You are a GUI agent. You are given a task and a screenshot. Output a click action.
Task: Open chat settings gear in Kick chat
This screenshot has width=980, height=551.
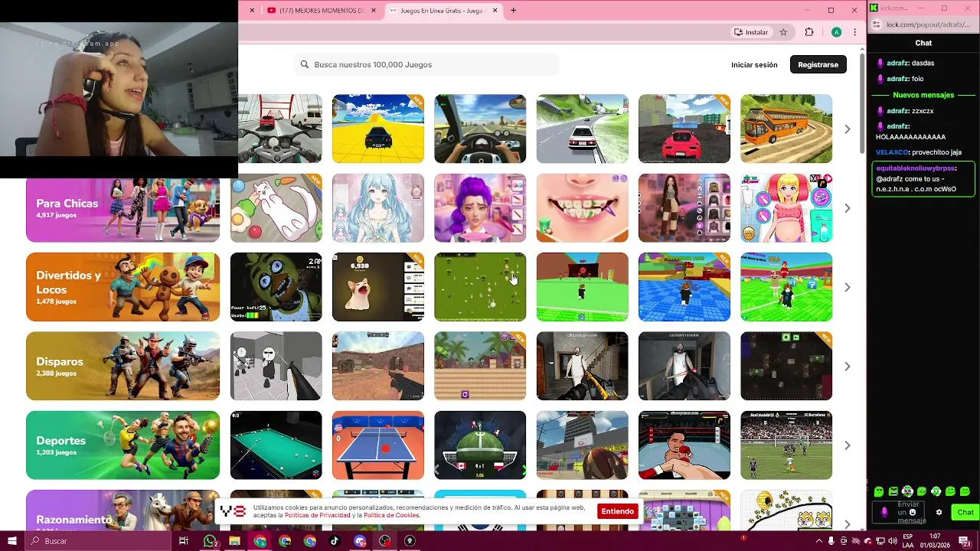click(x=939, y=513)
